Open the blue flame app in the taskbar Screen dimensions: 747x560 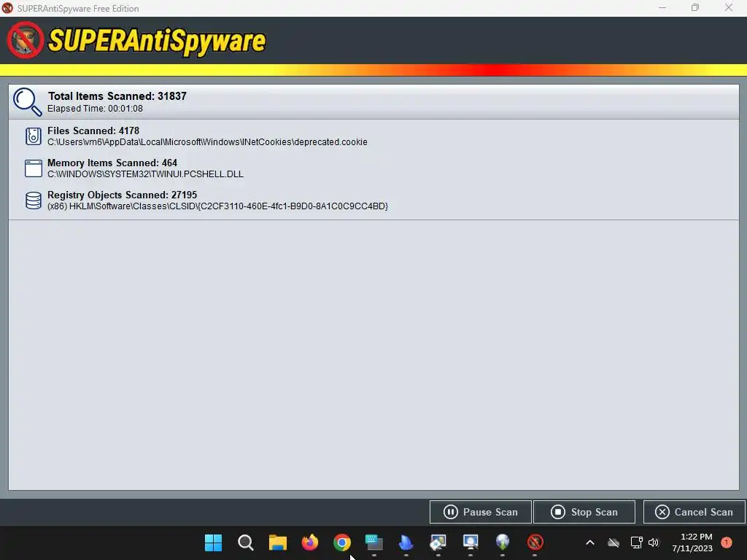pyautogui.click(x=406, y=542)
